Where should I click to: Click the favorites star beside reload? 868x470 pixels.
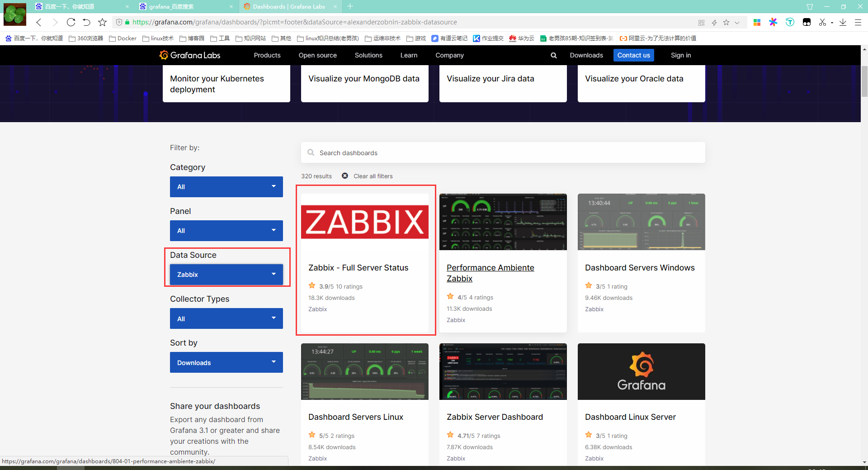pyautogui.click(x=103, y=22)
